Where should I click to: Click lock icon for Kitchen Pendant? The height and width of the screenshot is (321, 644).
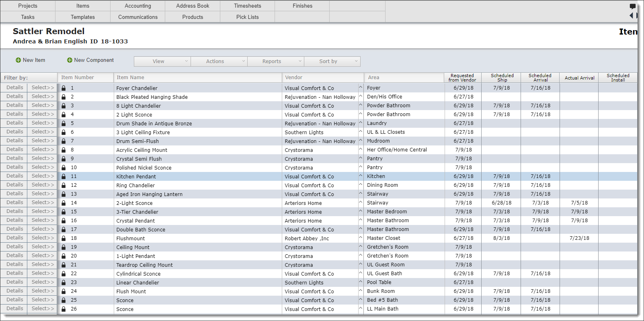point(64,176)
